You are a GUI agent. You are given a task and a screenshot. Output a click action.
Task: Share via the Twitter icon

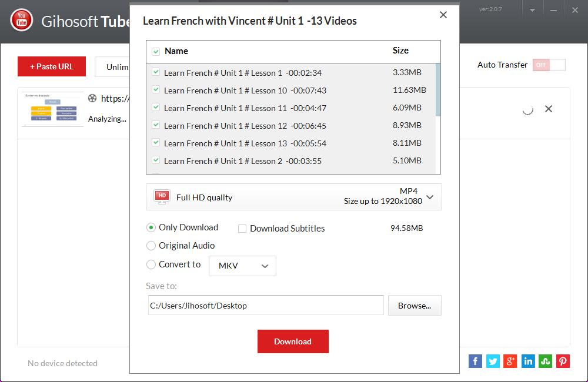coord(493,361)
